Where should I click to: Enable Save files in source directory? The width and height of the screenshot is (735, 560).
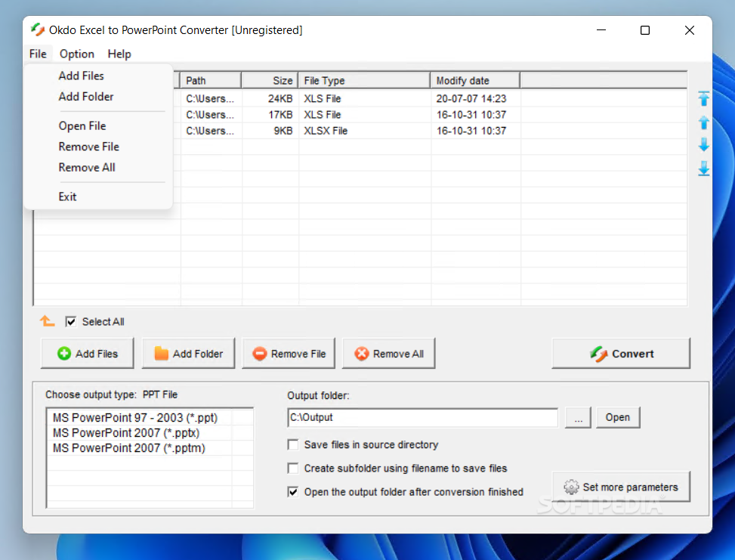coord(293,444)
